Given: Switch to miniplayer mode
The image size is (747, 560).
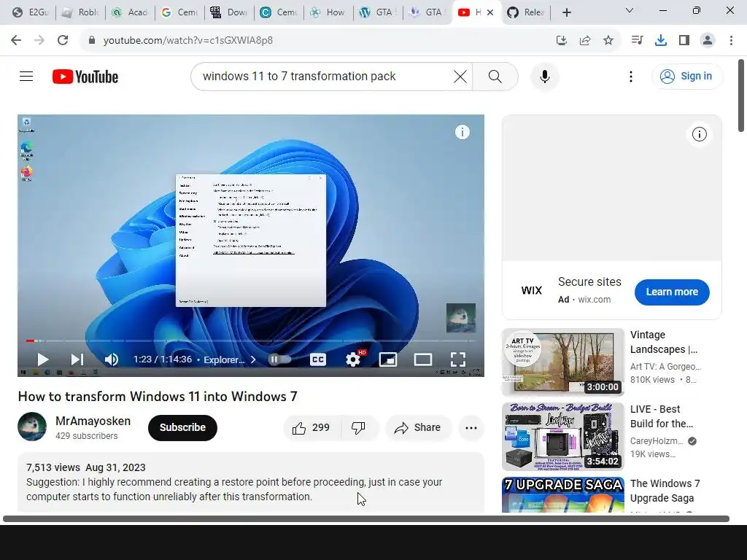Looking at the screenshot, I should (388, 359).
